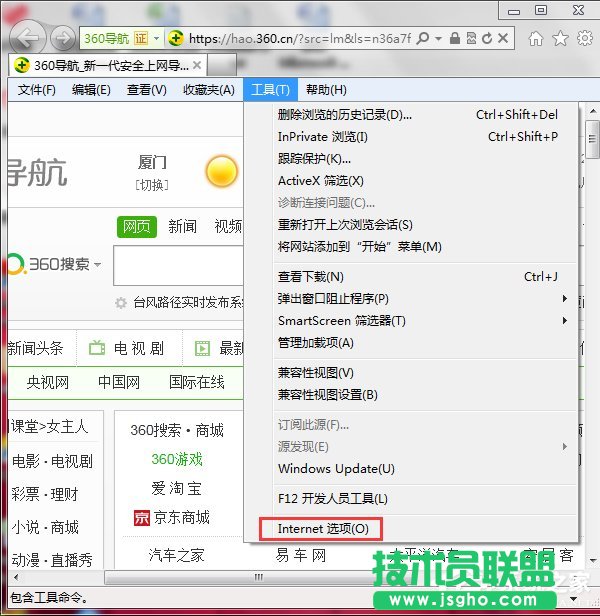Open the 央视网 link
The width and height of the screenshot is (600, 616).
click(x=48, y=382)
